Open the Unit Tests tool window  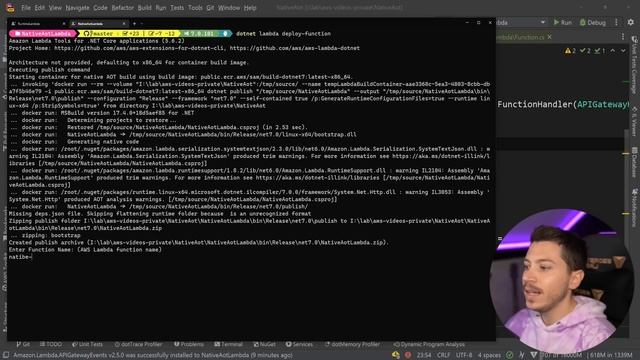tap(87, 344)
